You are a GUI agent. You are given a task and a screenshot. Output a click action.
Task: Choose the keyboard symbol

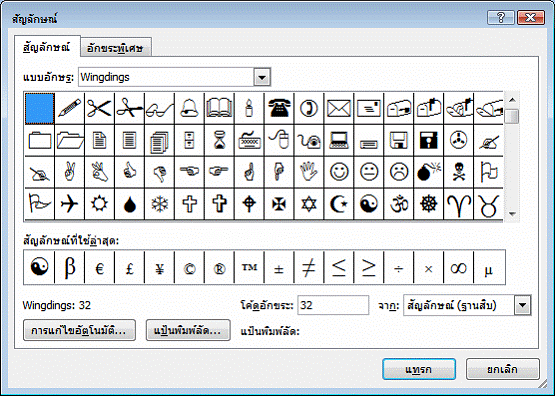click(x=249, y=140)
